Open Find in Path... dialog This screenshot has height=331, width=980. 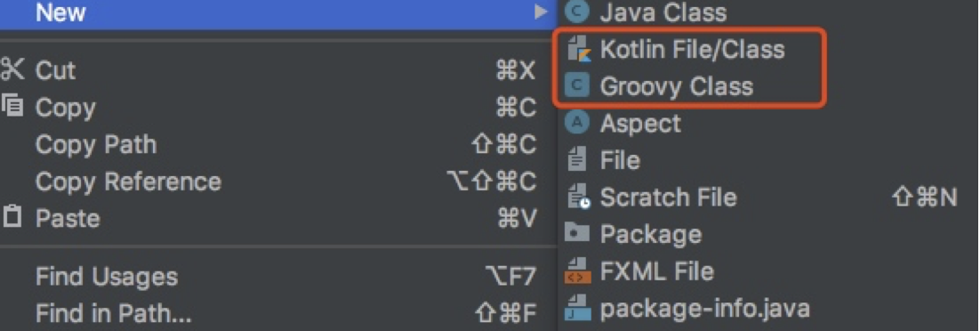coord(277,311)
